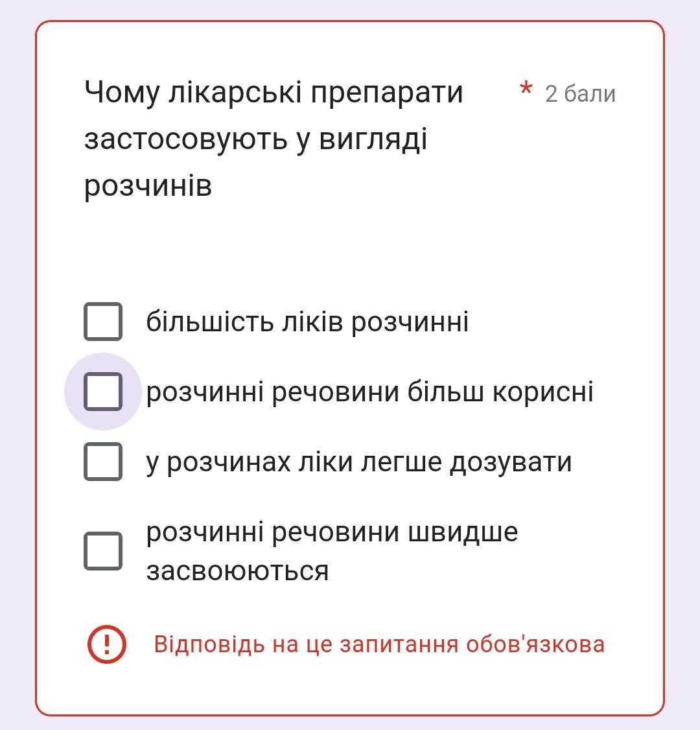Screen dimensions: 700x730
Task: Click the 'більшість ліків розчинні' option text
Action: (x=307, y=322)
